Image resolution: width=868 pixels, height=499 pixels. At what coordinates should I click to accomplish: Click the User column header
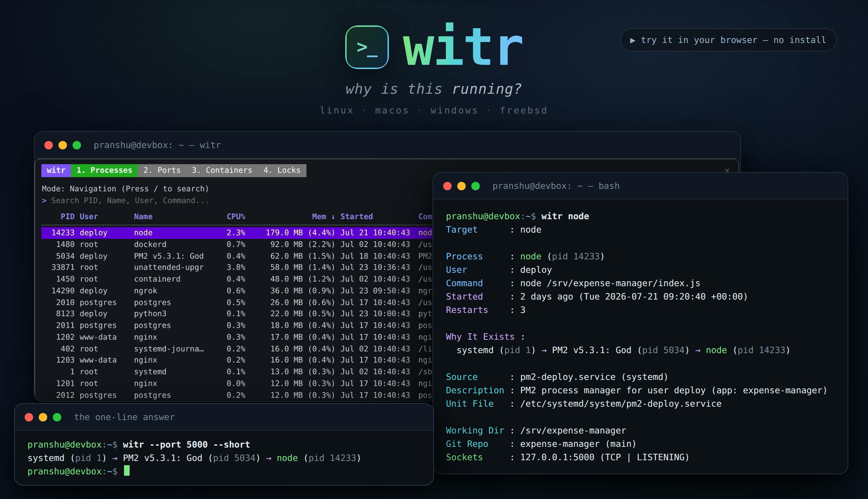89,216
